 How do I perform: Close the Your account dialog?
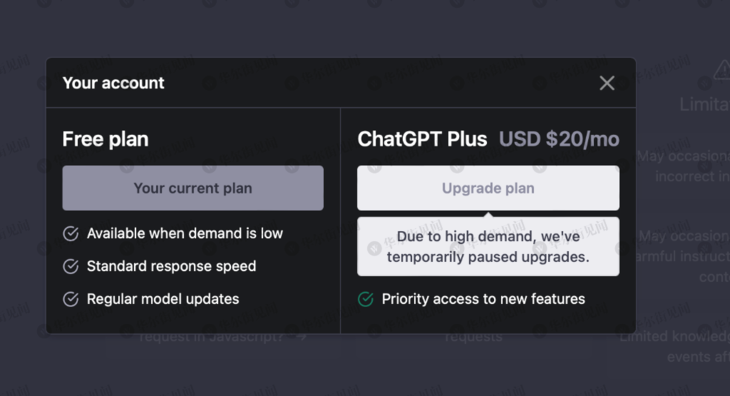click(607, 83)
